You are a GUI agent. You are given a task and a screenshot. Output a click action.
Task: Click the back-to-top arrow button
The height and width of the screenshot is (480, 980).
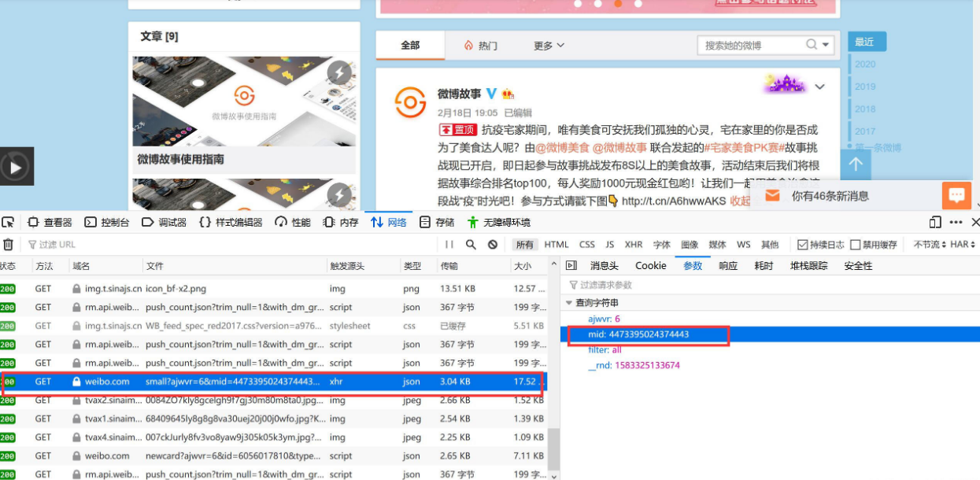tap(856, 164)
